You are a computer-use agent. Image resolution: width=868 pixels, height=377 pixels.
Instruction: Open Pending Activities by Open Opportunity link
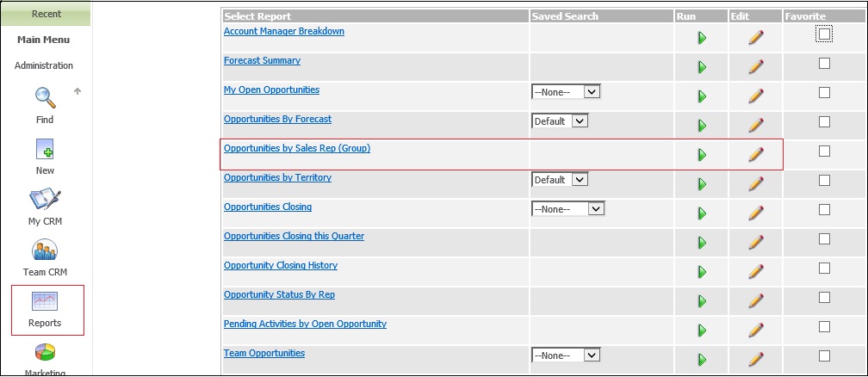[305, 324]
